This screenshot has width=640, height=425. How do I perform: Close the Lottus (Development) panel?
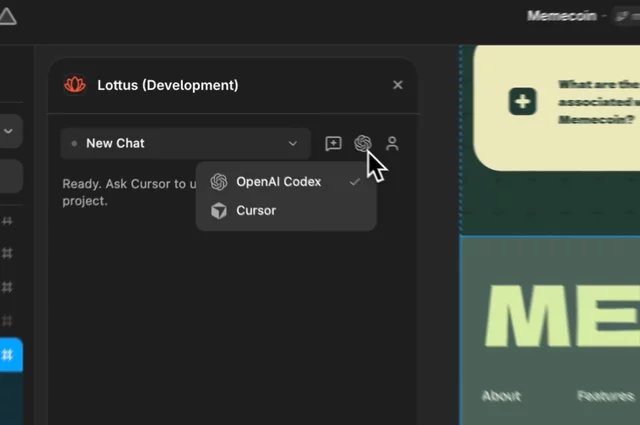point(398,85)
